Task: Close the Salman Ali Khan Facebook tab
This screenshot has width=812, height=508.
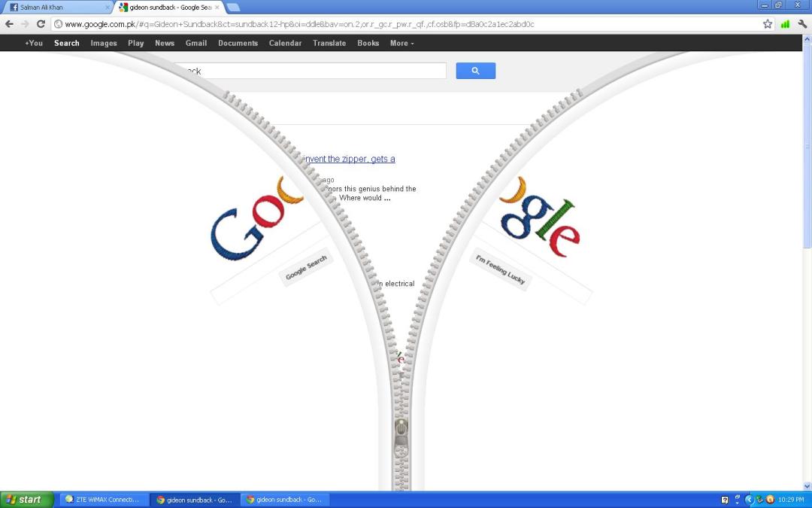Action: [108, 8]
